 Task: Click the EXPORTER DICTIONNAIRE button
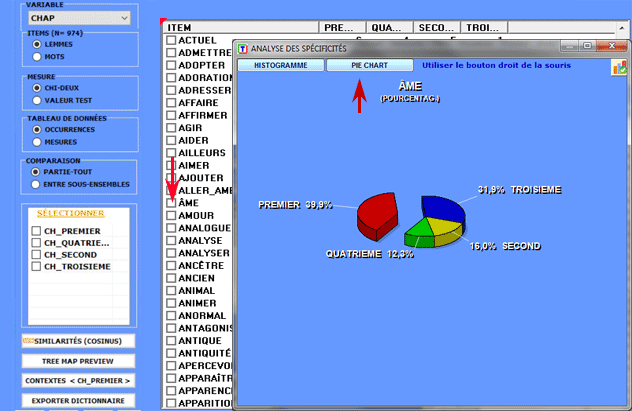[78, 400]
